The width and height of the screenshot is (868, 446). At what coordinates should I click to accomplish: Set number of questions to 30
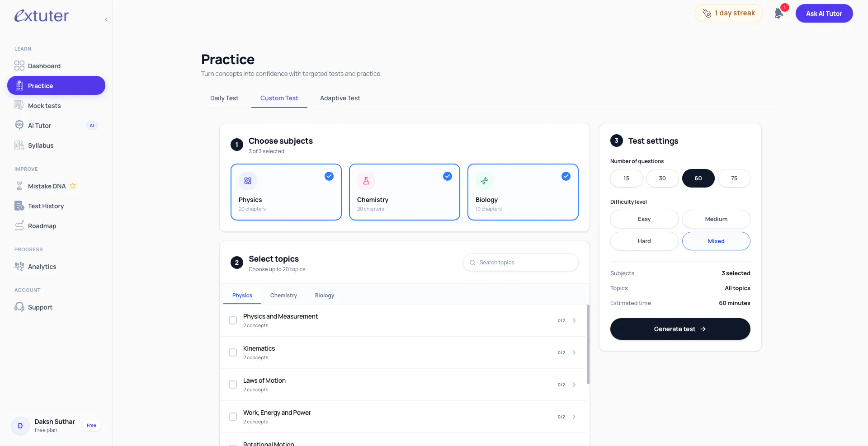(662, 178)
